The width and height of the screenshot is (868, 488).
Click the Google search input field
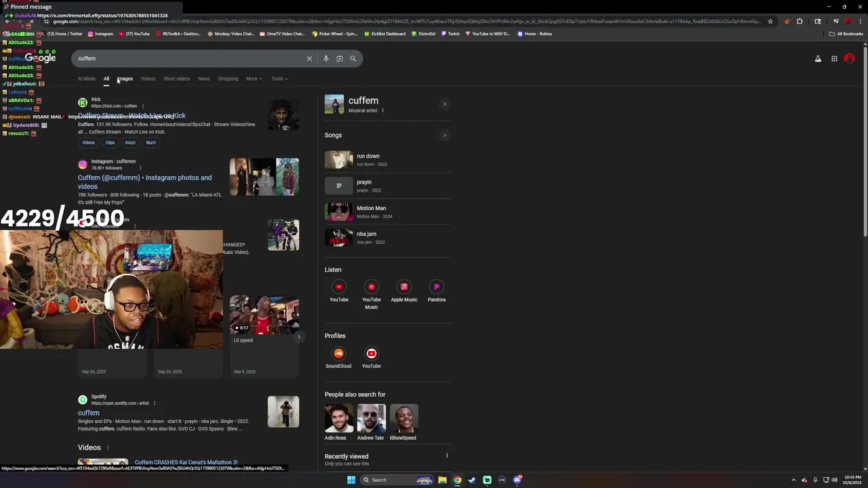point(190,58)
